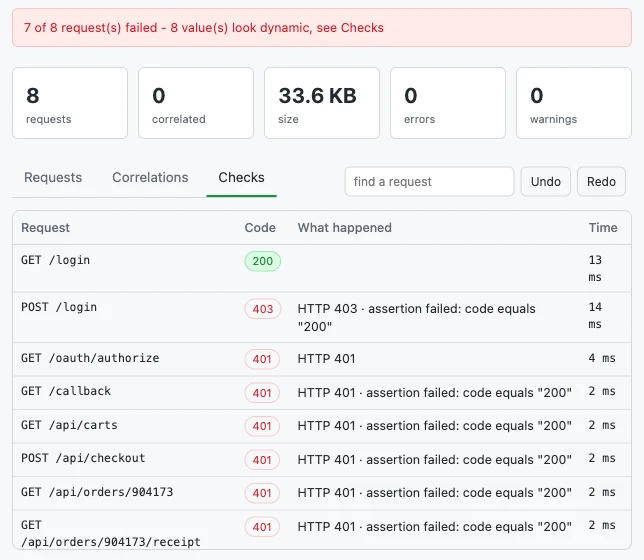
Task: Click the 8 requests summary card
Action: 70,103
